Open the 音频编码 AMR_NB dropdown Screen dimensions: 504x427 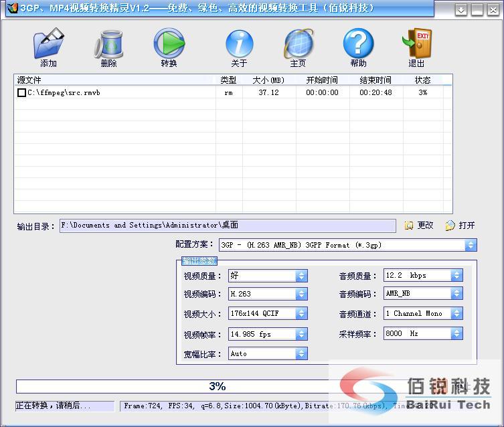tap(456, 293)
